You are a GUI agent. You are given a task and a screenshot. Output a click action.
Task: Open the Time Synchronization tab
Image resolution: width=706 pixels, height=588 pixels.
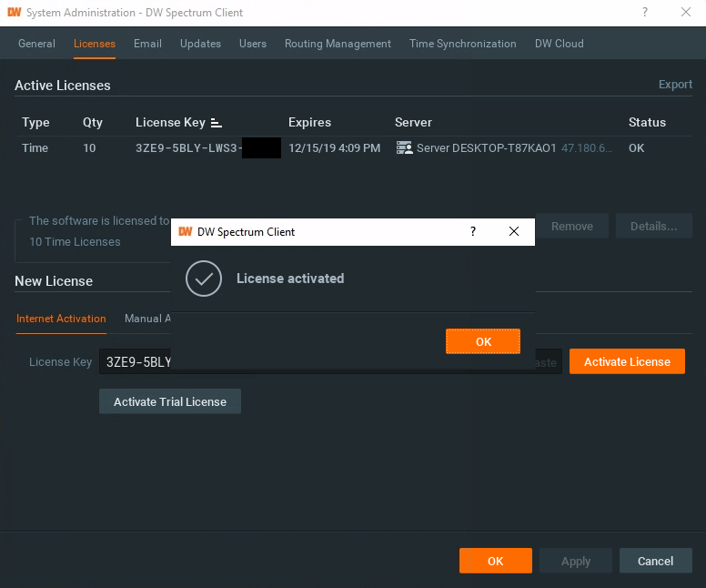point(462,44)
